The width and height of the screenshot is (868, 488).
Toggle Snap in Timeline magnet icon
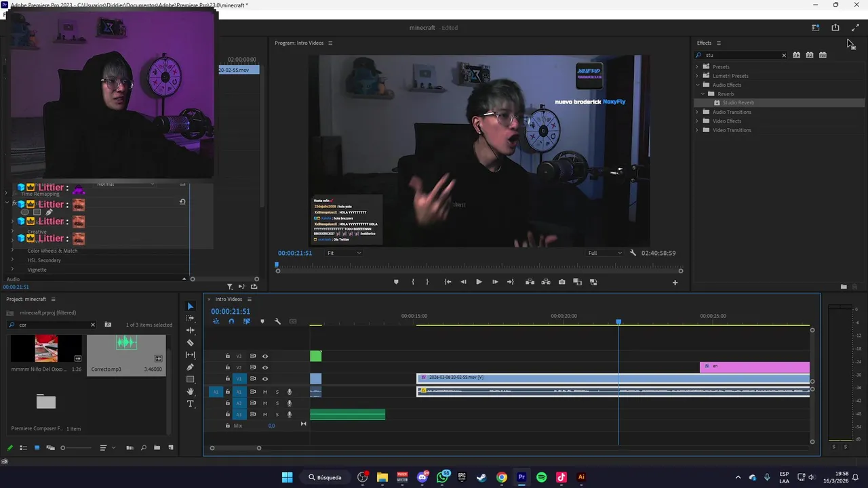[231, 321]
